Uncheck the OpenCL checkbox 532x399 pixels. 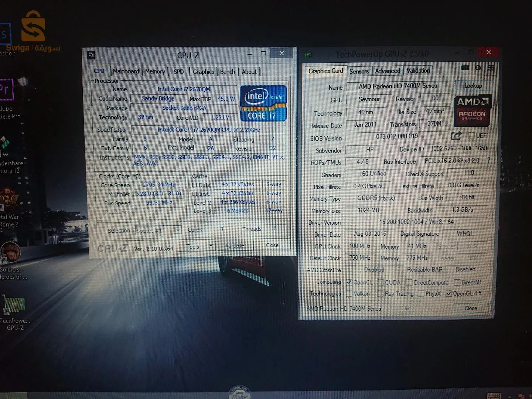349,282
